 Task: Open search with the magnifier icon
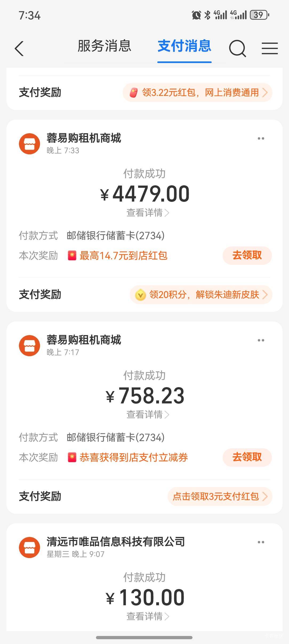pos(237,49)
